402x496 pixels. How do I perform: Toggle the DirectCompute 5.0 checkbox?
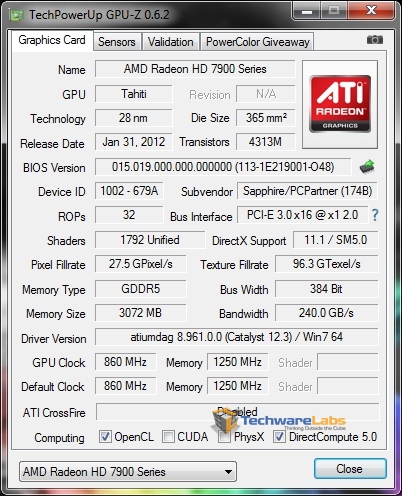pos(279,436)
